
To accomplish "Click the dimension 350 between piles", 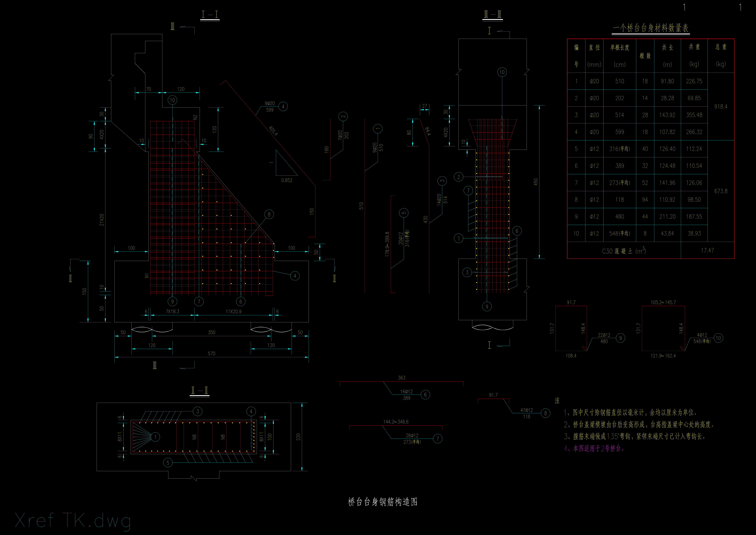I will tap(211, 332).
